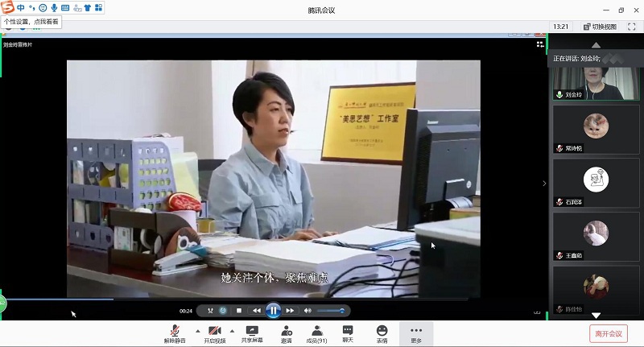Screen dimensions: 644x347
Task: Unmute microphone via 解除静音 button
Action: click(175, 334)
